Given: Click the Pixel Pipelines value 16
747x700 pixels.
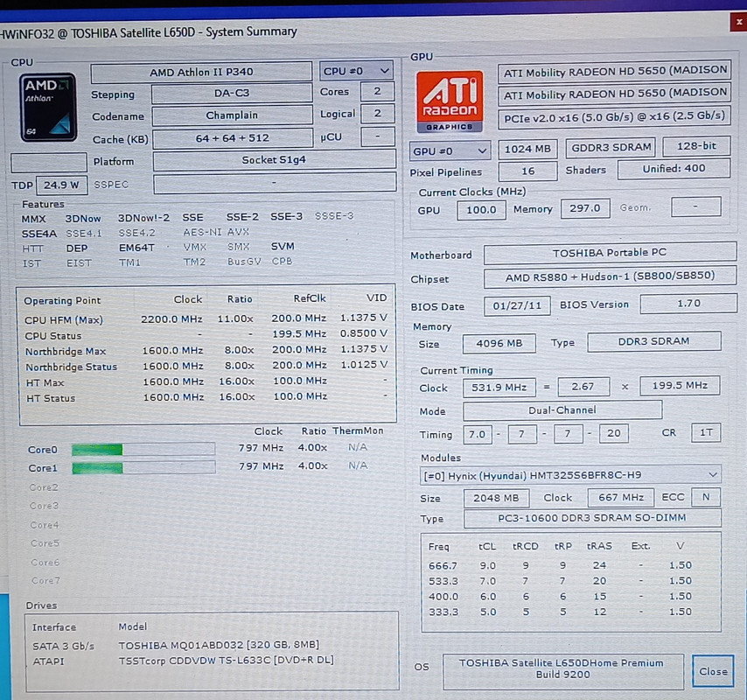Looking at the screenshot, I should [x=527, y=171].
